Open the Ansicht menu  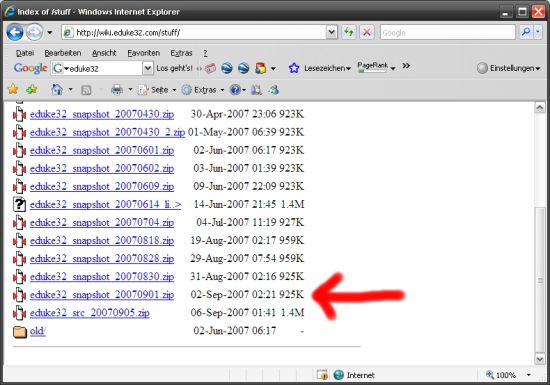tap(104, 53)
